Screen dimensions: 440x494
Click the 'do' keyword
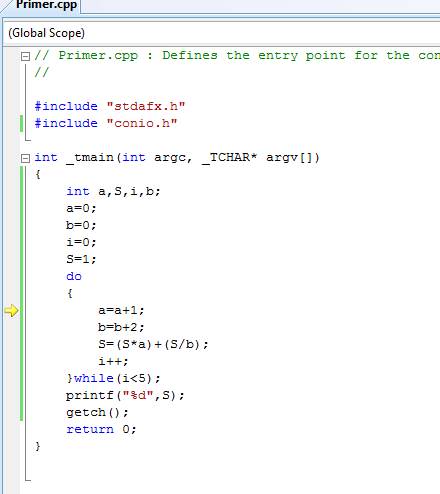[x=74, y=276]
